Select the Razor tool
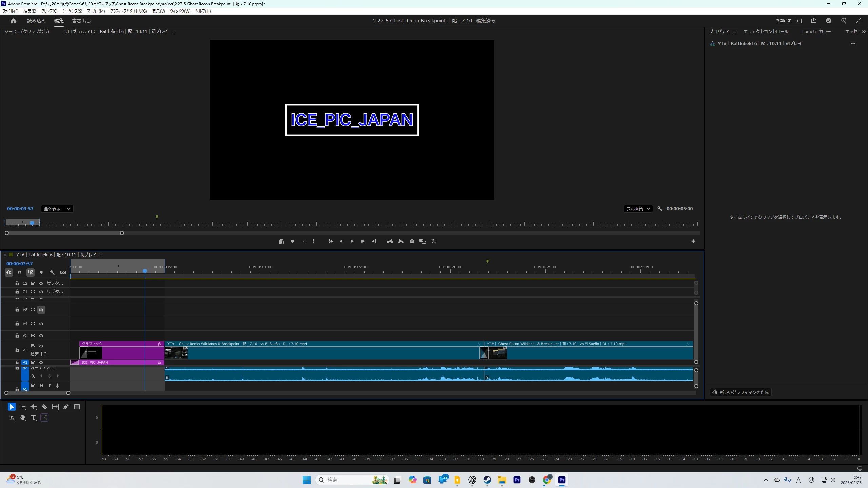 [x=44, y=407]
